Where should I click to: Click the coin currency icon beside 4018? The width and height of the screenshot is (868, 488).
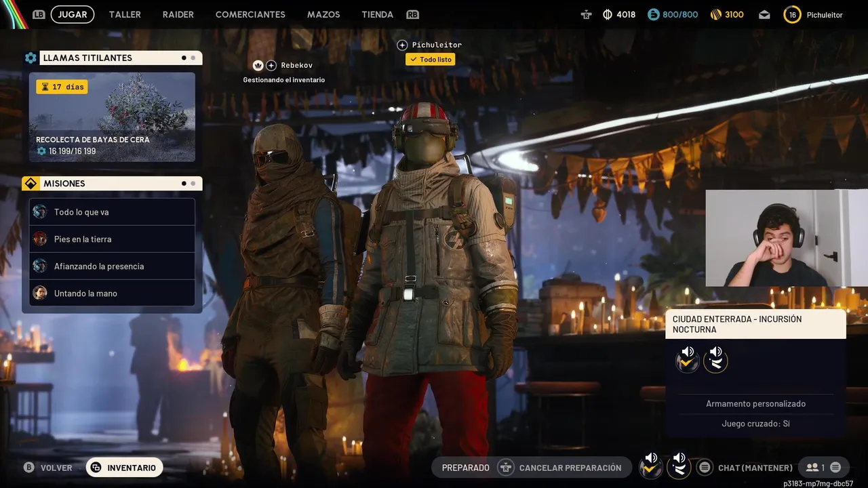608,14
